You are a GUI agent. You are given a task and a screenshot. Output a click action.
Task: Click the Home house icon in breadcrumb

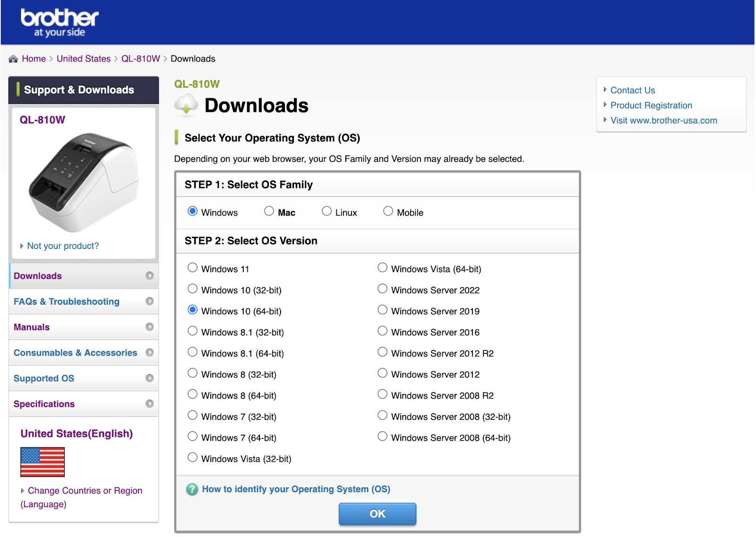coord(13,59)
